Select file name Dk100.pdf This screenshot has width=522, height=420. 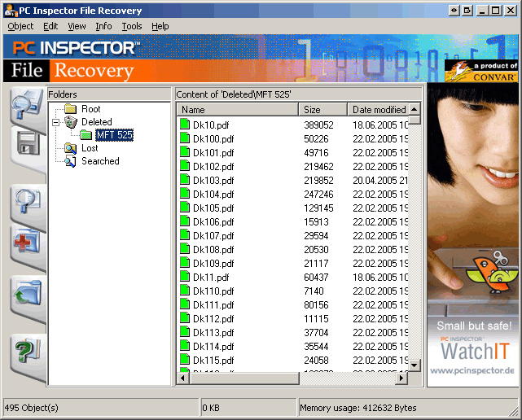[x=213, y=139]
